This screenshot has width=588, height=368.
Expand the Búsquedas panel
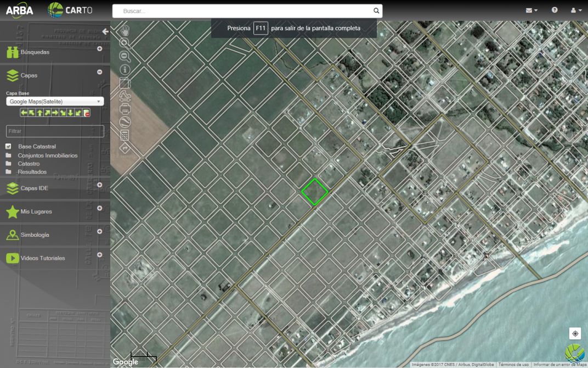(99, 49)
